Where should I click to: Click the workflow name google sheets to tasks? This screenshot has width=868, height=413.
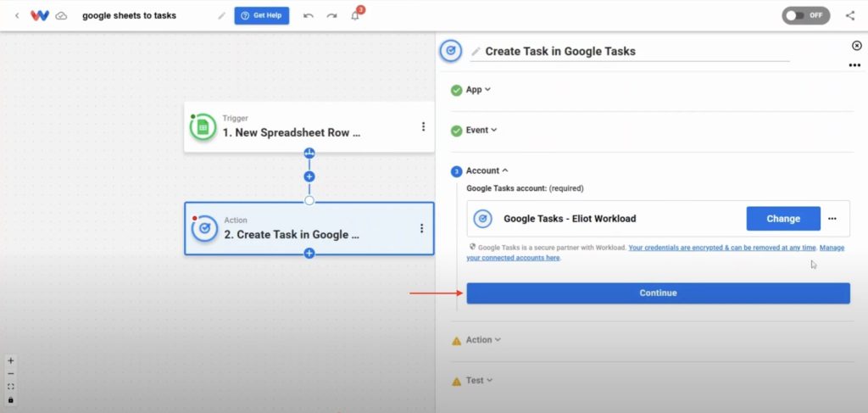click(129, 15)
